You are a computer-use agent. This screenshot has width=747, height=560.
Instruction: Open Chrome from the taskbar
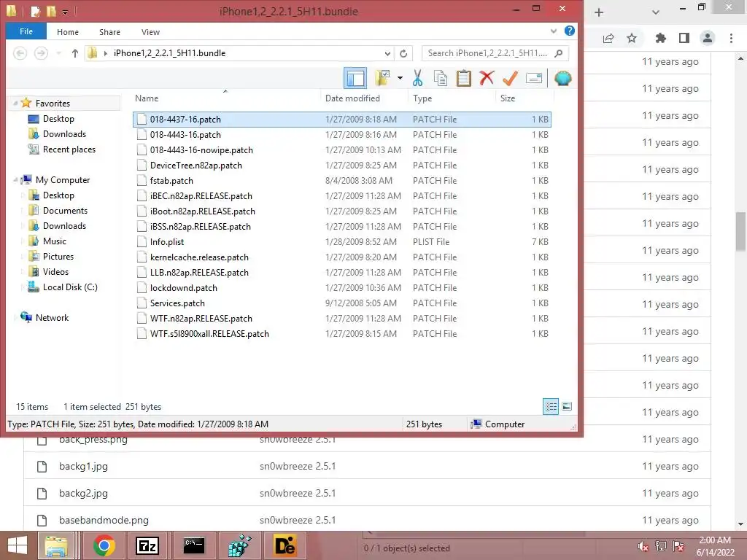pos(104,545)
